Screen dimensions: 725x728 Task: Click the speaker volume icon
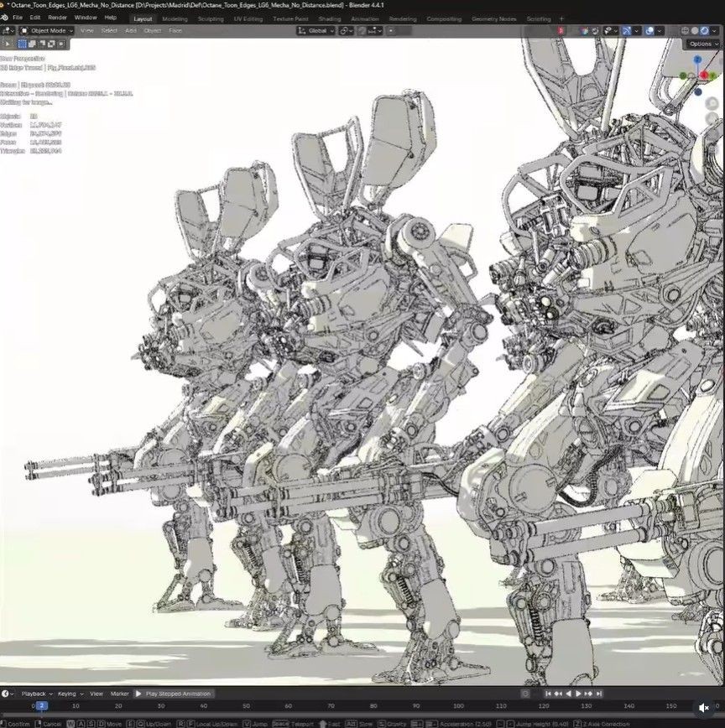(x=704, y=708)
